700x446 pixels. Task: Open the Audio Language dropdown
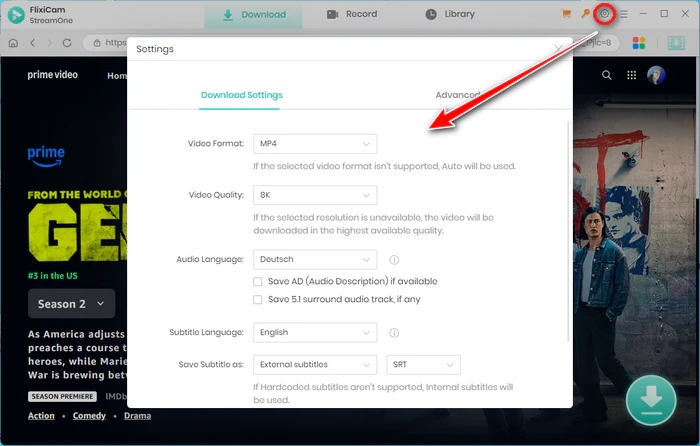pos(314,260)
